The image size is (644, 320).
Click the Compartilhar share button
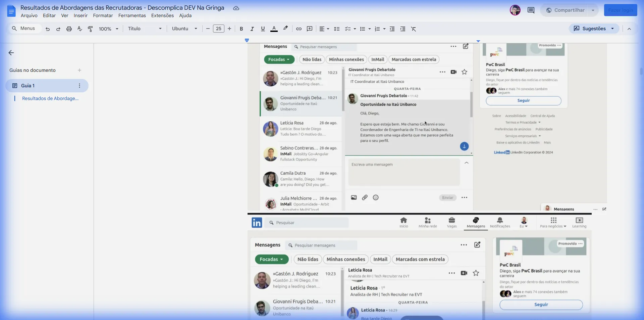(x=566, y=10)
